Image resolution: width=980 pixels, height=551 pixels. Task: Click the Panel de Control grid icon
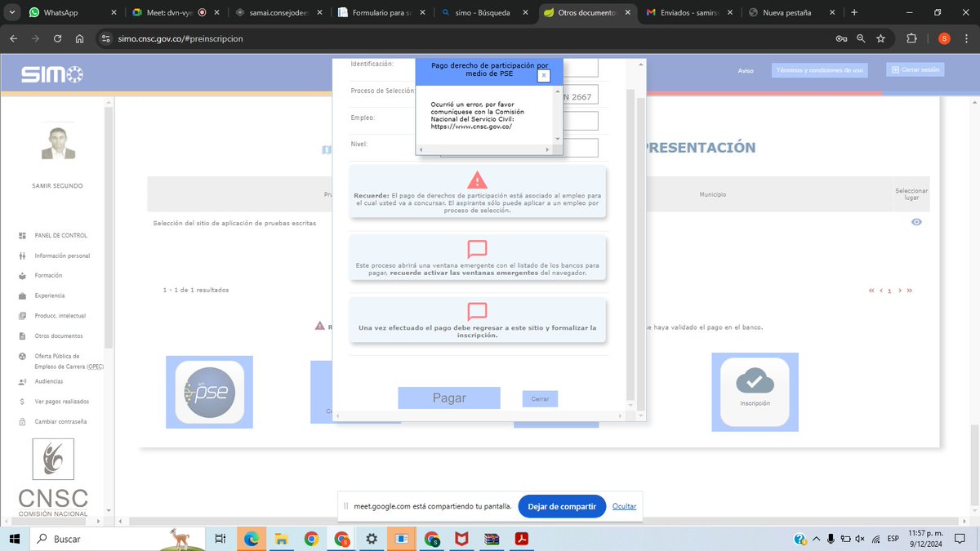click(x=22, y=235)
